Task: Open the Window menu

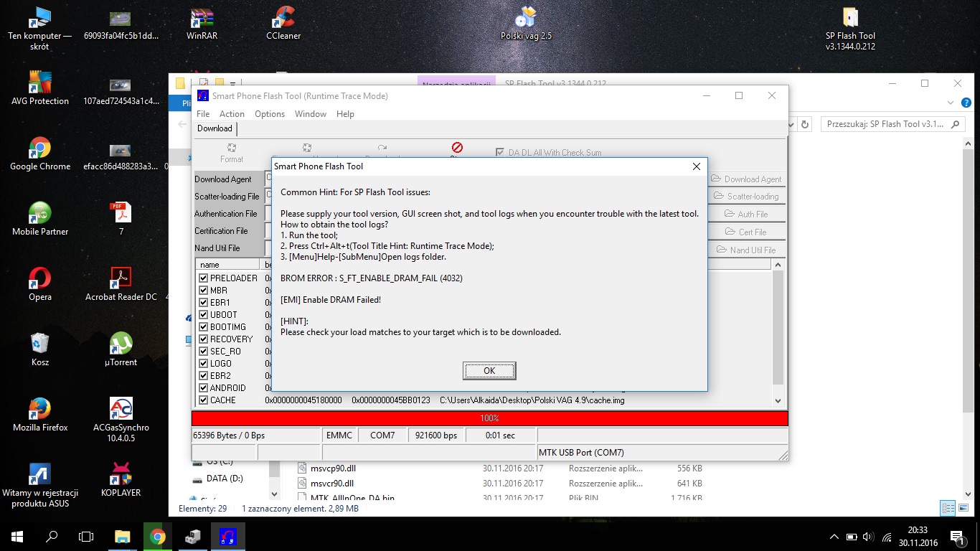Action: [x=311, y=114]
